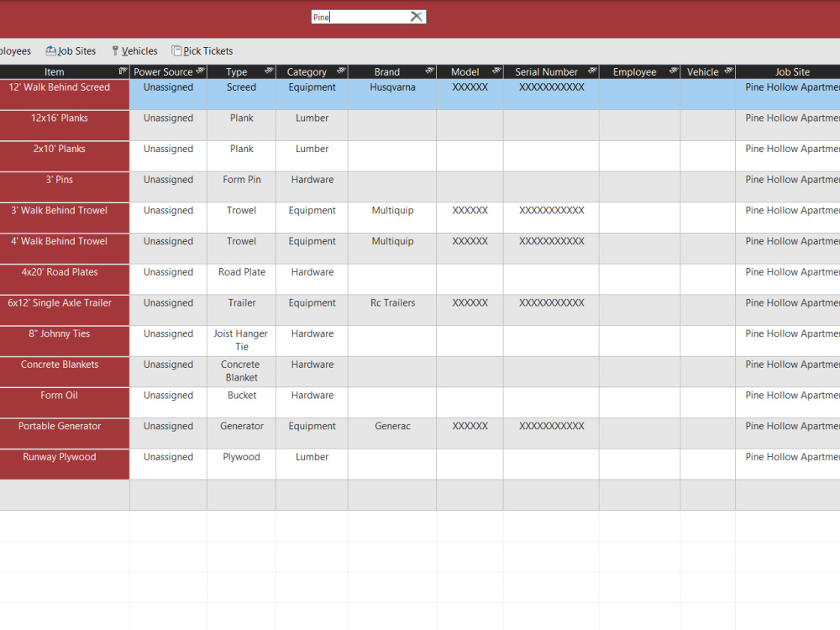Click the Brand column header label
This screenshot has height=630, width=840.
[x=386, y=71]
